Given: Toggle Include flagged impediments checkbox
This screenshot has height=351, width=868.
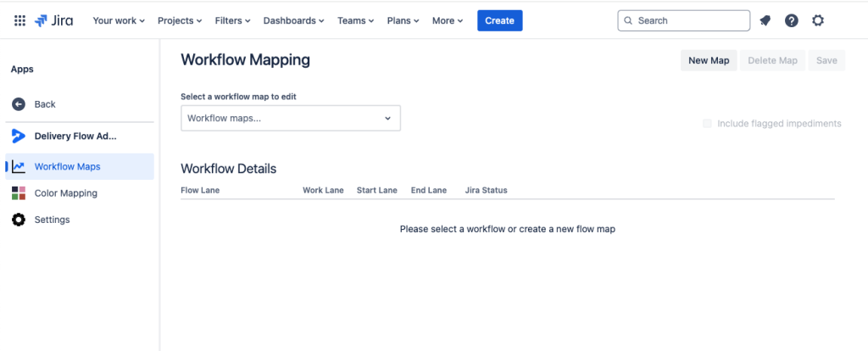Looking at the screenshot, I should pyautogui.click(x=707, y=124).
